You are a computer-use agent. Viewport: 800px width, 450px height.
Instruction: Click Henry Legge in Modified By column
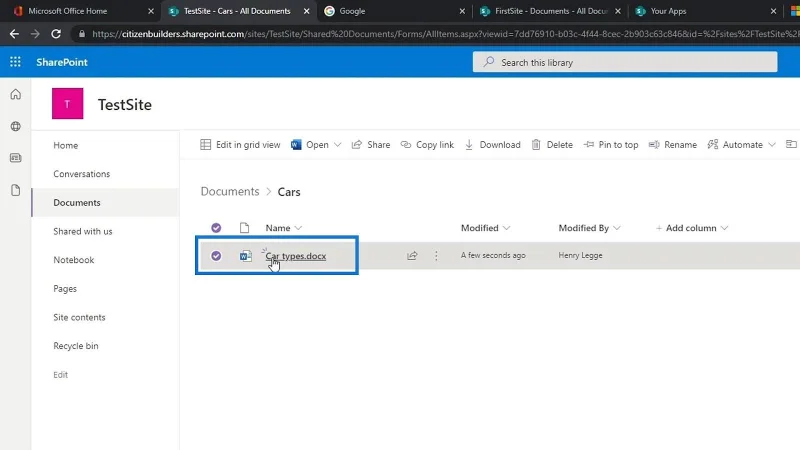(580, 255)
